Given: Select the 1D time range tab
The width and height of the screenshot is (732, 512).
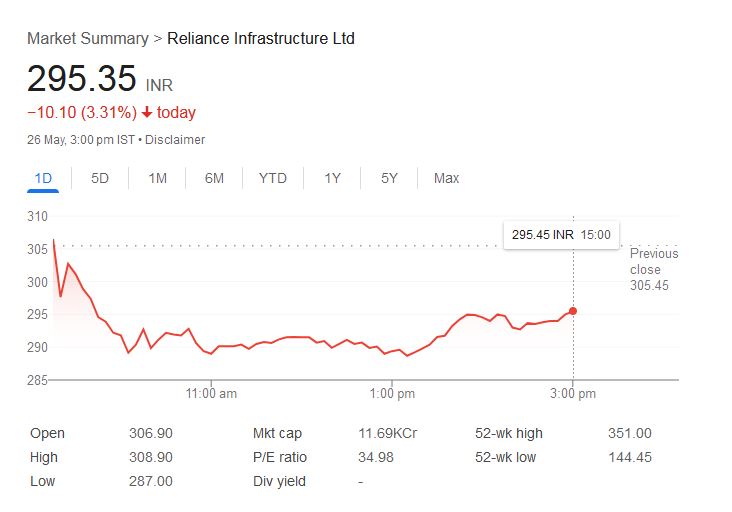Looking at the screenshot, I should [x=43, y=178].
